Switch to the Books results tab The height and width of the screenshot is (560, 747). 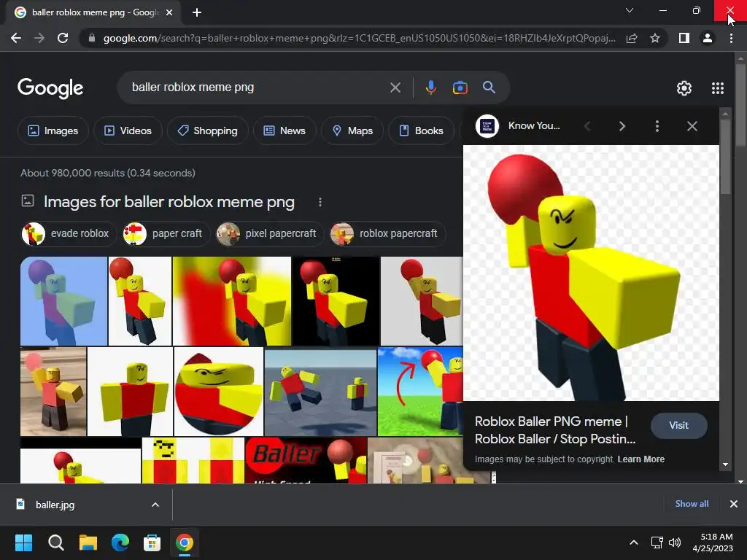click(421, 131)
